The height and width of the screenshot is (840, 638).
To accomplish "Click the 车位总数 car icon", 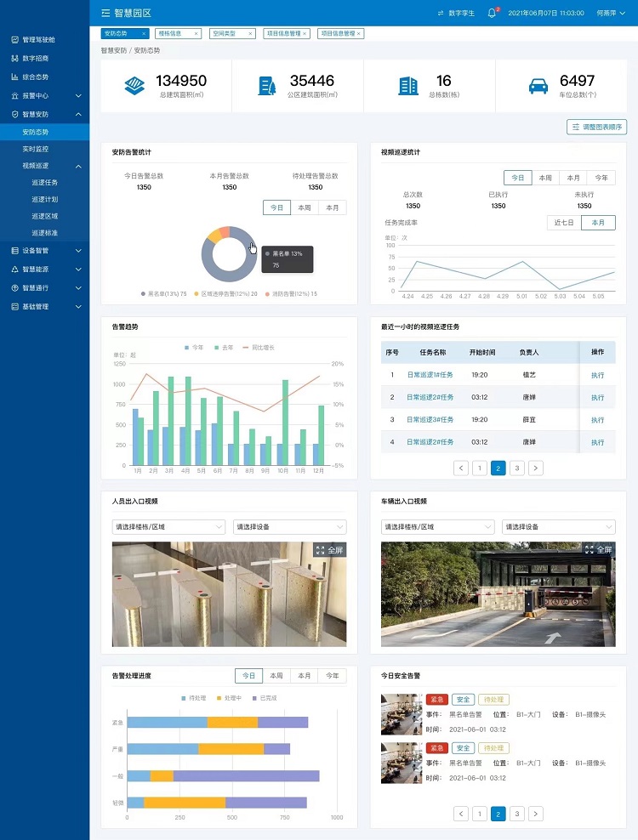I will (538, 86).
